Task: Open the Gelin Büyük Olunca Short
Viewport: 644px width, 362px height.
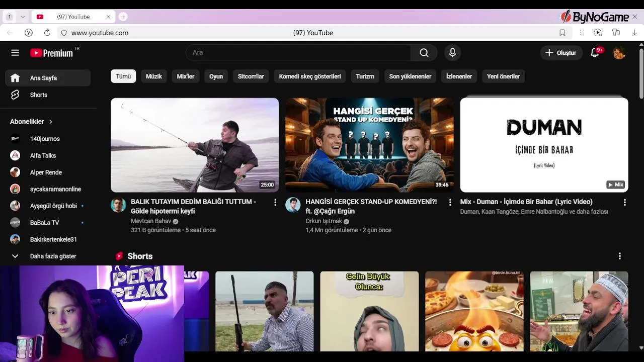Action: 369,311
